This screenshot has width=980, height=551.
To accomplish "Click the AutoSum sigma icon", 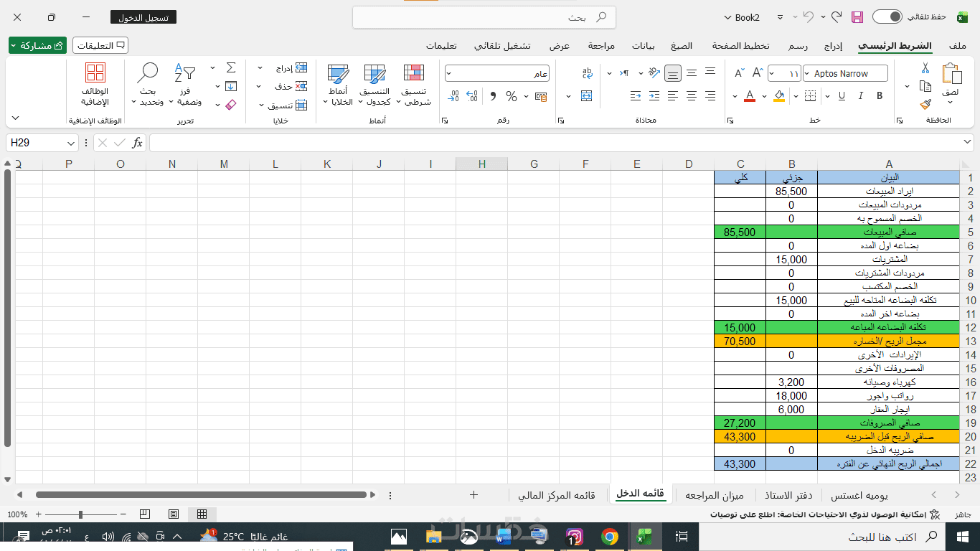I will pyautogui.click(x=230, y=67).
